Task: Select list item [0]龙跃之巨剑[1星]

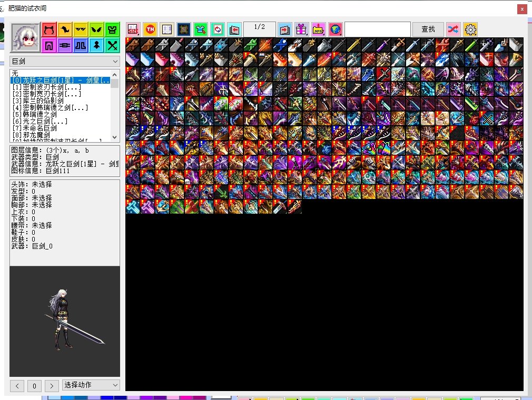Action: [61, 81]
